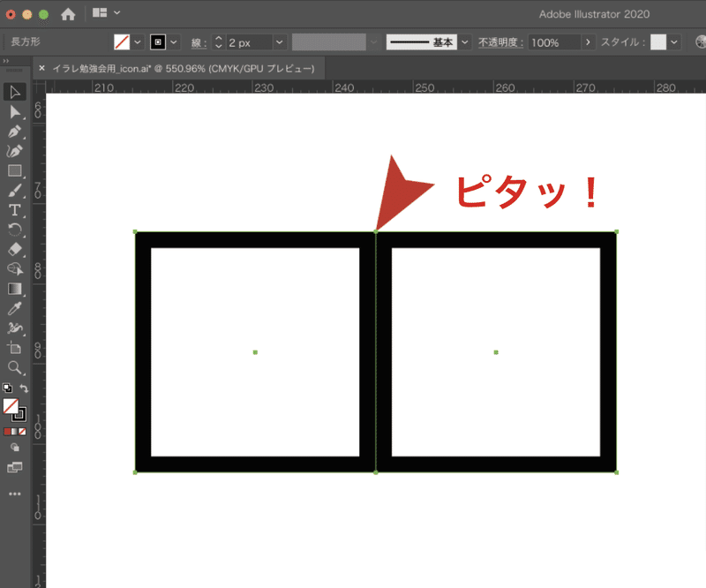Click left rectangle's center point
Screen dimensions: 706x588
click(x=255, y=352)
